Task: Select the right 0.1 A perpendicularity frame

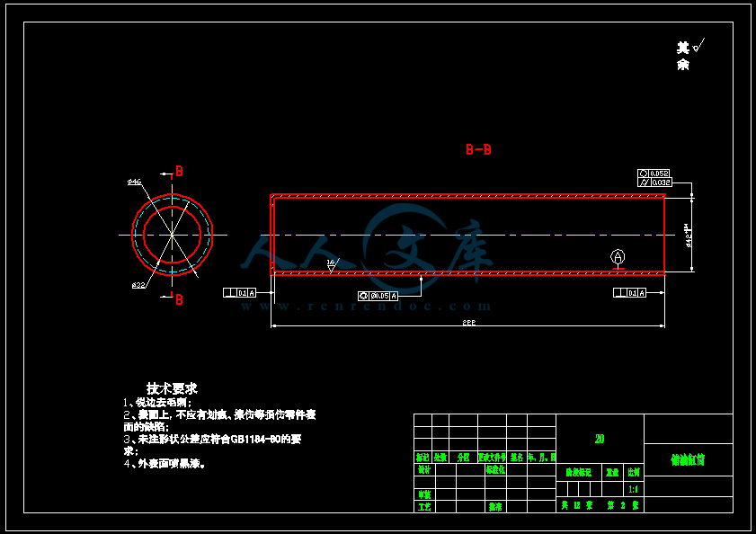Action: click(x=629, y=292)
